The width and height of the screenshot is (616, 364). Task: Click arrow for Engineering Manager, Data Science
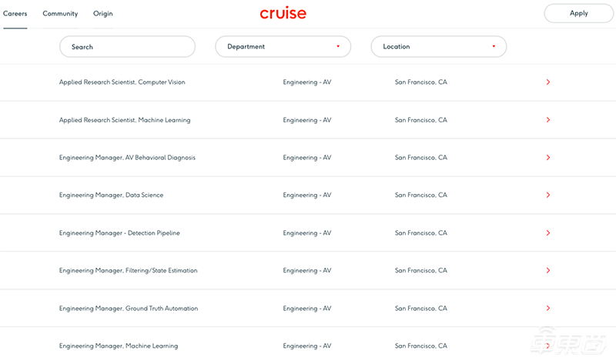(547, 195)
